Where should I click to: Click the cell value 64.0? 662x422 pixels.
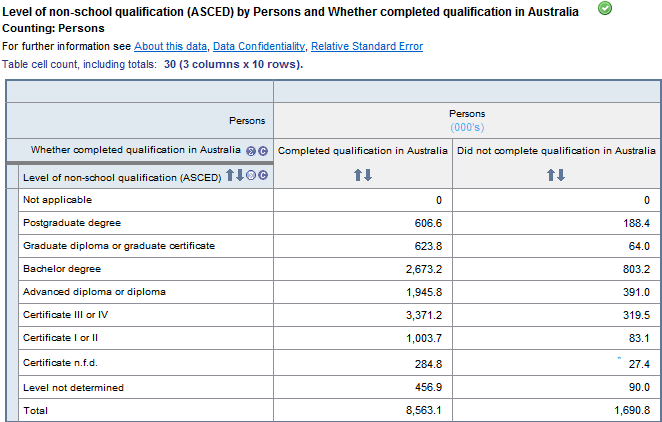pos(639,246)
